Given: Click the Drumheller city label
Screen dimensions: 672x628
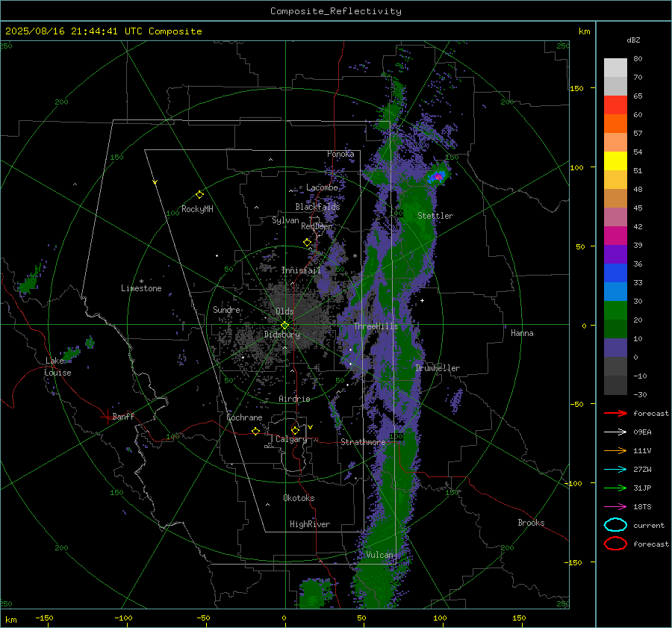Looking at the screenshot, I should (x=438, y=368).
